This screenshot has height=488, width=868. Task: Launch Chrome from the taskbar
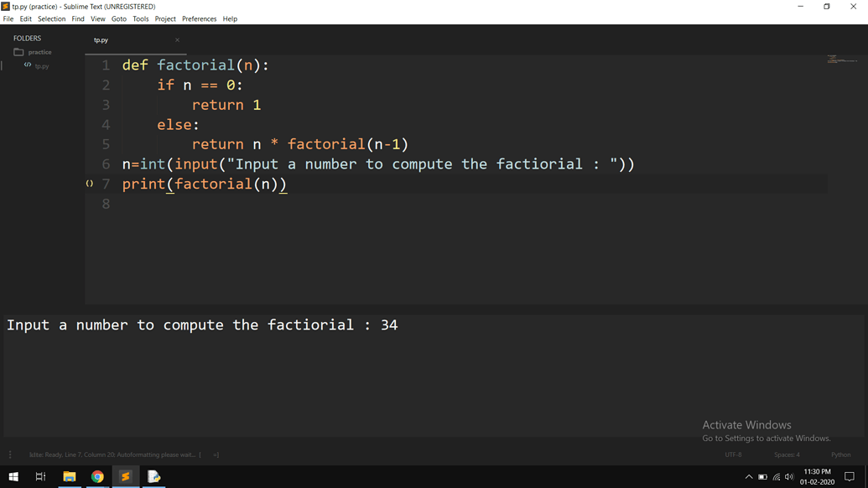tap(97, 476)
